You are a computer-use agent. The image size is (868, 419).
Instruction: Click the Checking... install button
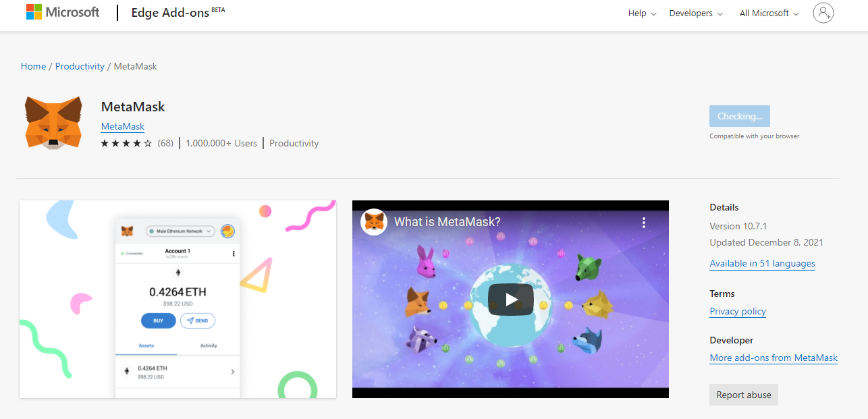click(739, 116)
